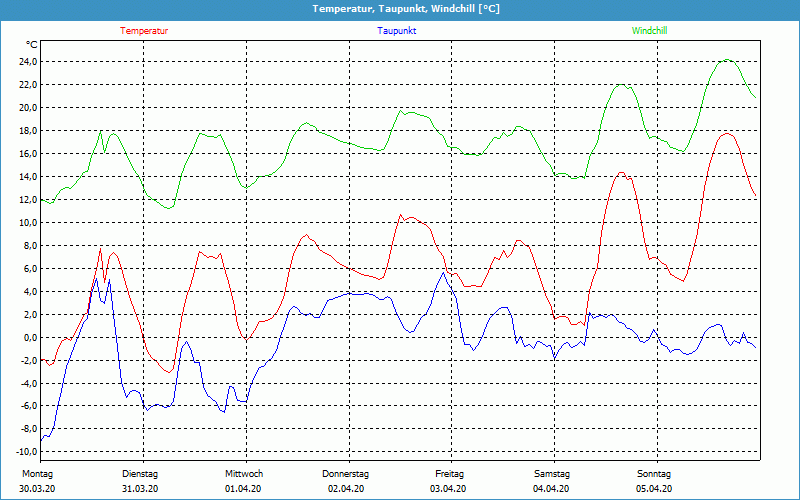Screen dimensions: 800x500
Task: Click the Donnerstag day label
Action: coord(345,474)
